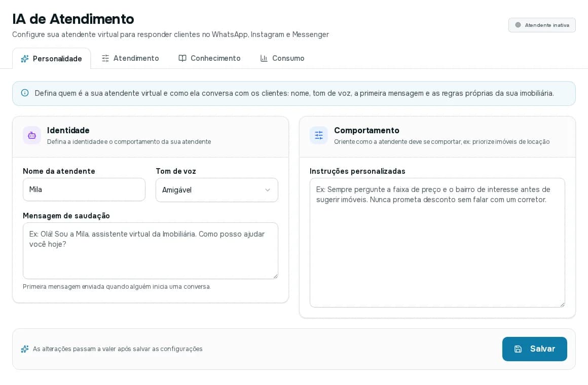The height and width of the screenshot is (385, 588).
Task: Click the floppy disk icon on Salvar
Action: (x=518, y=349)
